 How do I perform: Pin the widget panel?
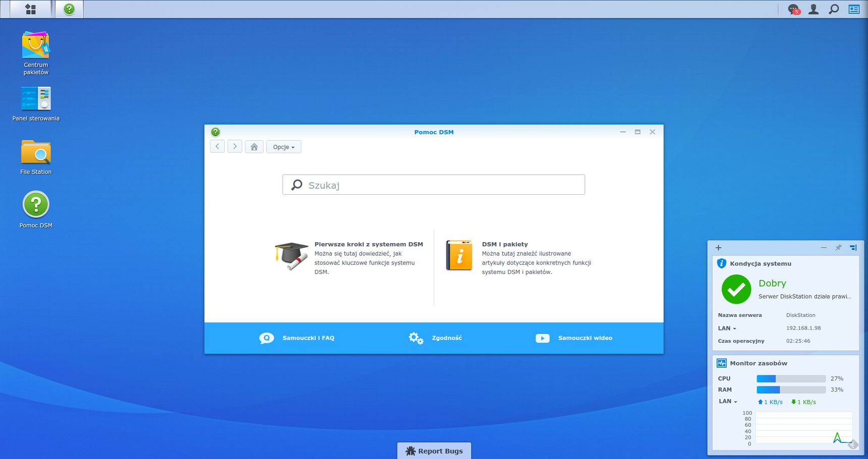pos(838,248)
